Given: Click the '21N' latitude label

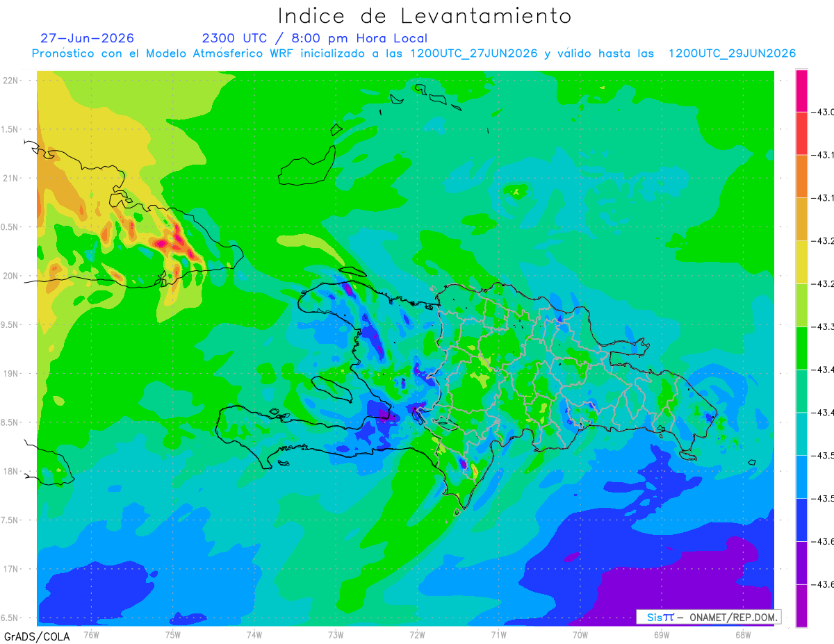Looking at the screenshot, I should point(11,178).
